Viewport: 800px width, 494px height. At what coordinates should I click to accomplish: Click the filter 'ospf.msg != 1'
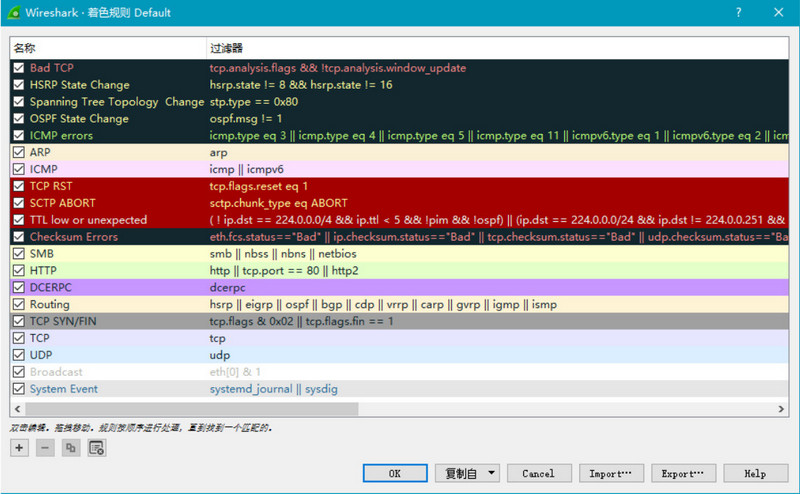pyautogui.click(x=245, y=118)
